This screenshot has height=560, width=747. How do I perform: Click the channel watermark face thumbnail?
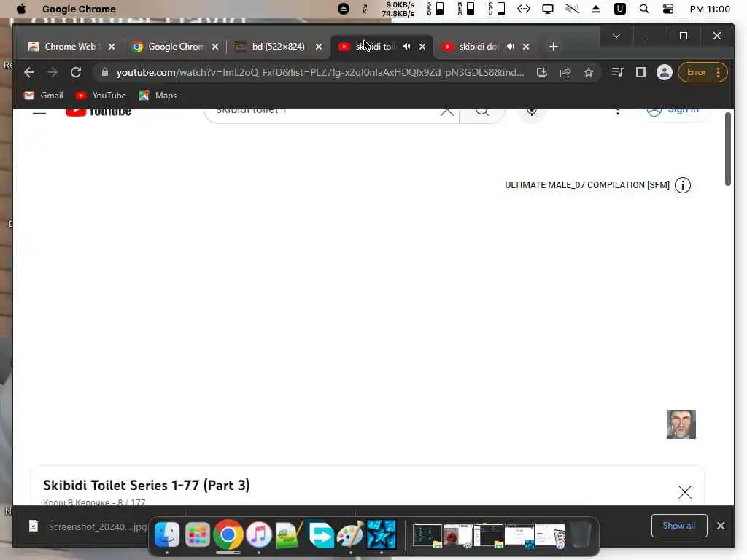click(681, 424)
